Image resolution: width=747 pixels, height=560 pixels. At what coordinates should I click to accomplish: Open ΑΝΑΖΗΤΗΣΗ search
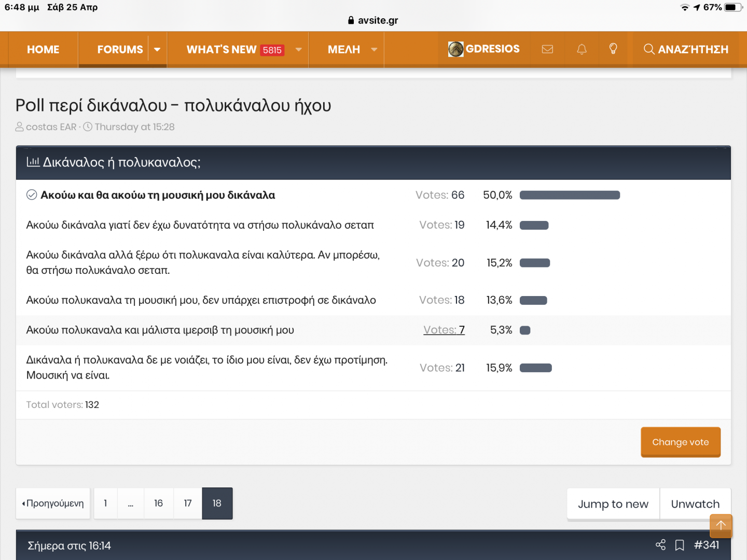[x=686, y=49]
